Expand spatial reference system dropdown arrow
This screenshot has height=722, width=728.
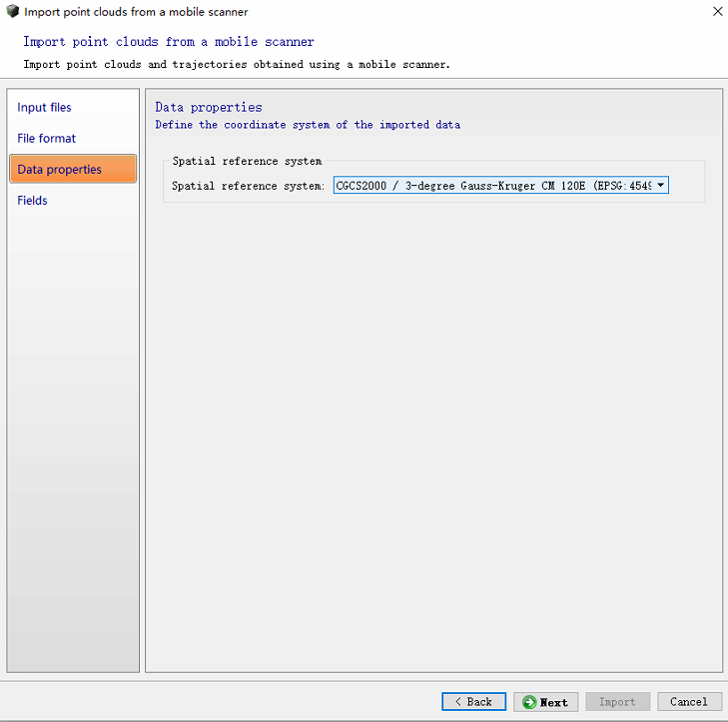pos(660,186)
